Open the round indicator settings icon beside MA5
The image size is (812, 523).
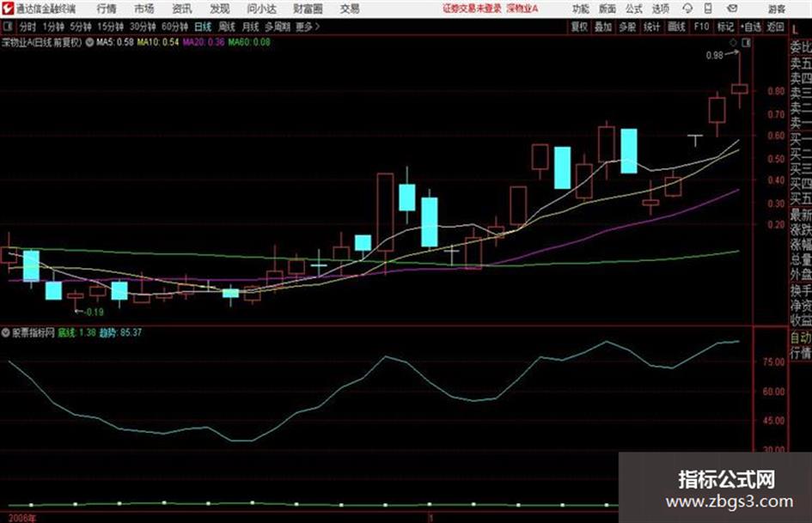pyautogui.click(x=89, y=42)
